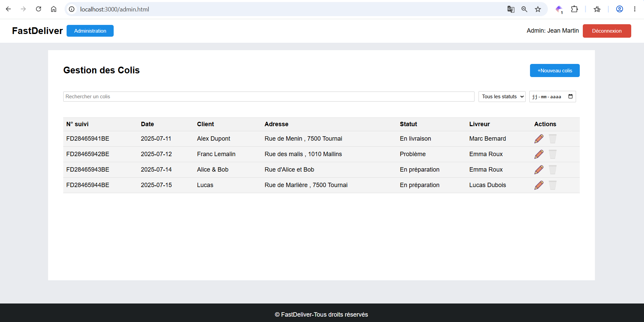Click courier Marc Bernard
644x322 pixels.
(488, 139)
